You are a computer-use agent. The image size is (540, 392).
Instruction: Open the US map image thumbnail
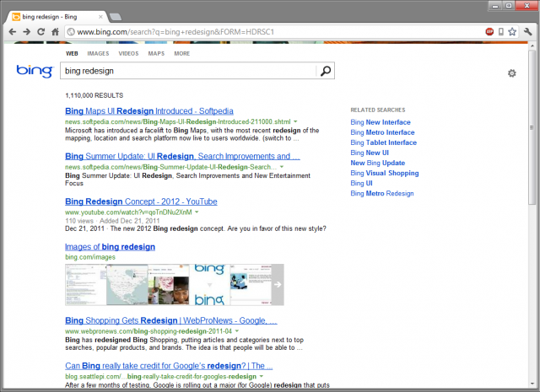point(127,285)
